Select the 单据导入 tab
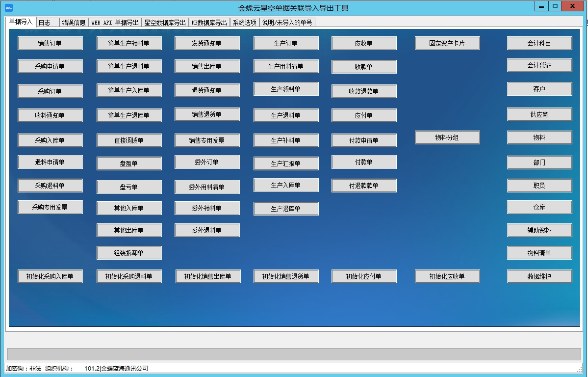The height and width of the screenshot is (377, 588). pos(21,22)
